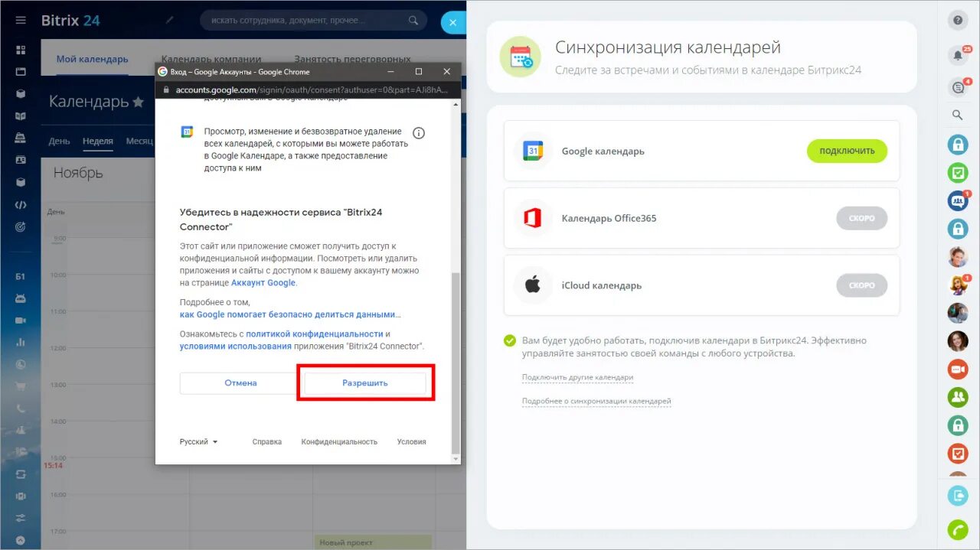Click the Конфиденциальность footer link
This screenshot has width=980, height=550.
click(x=339, y=441)
